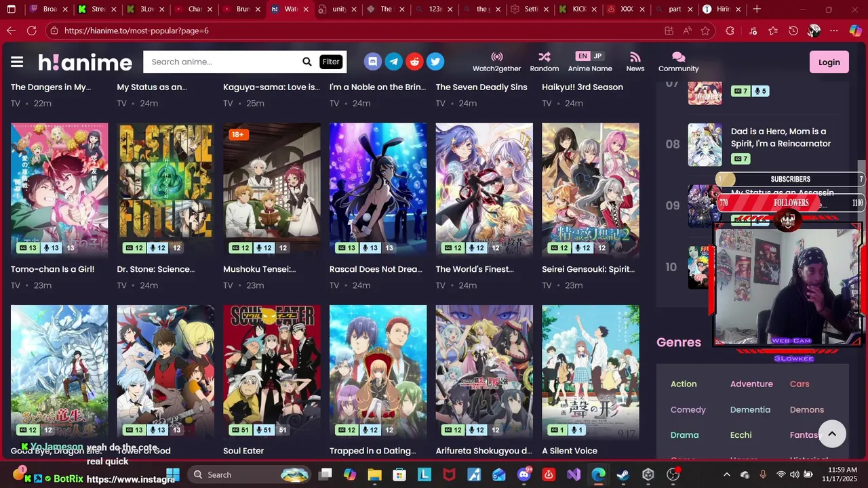
Task: Open Mushoku Tensei 18+ poster
Action: [271, 190]
